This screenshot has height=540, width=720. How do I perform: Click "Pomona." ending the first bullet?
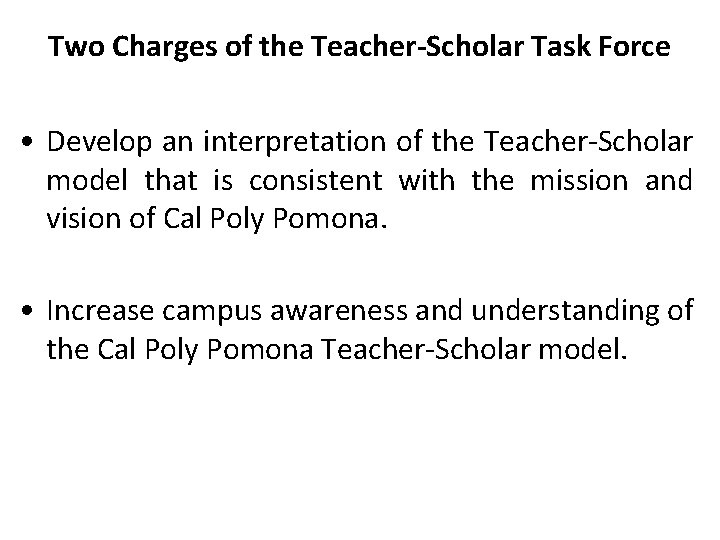(x=330, y=218)
